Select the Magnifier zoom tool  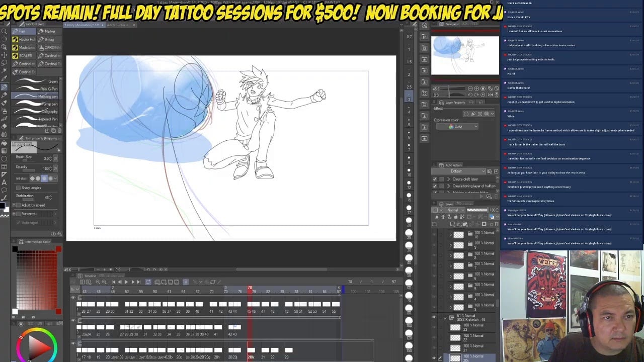coord(5,31)
